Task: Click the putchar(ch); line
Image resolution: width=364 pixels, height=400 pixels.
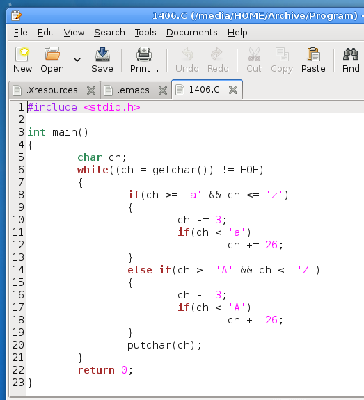Action: [x=164, y=345]
